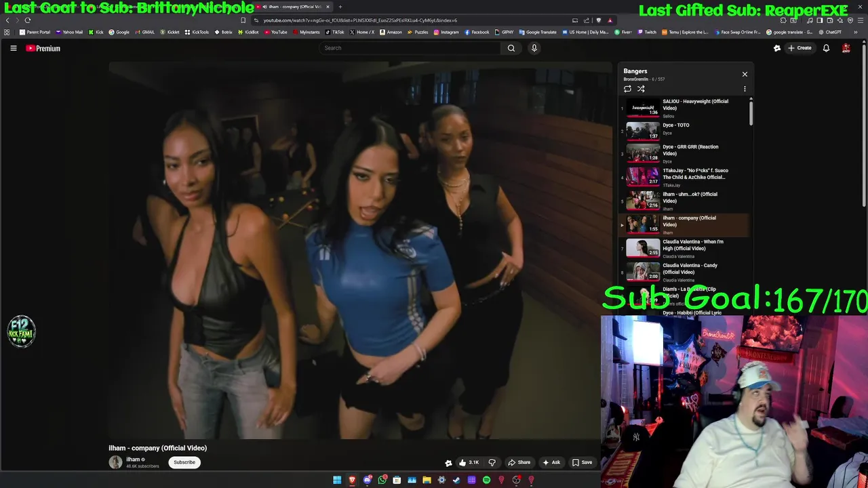Open the Google Translate bookmark

[x=538, y=32]
